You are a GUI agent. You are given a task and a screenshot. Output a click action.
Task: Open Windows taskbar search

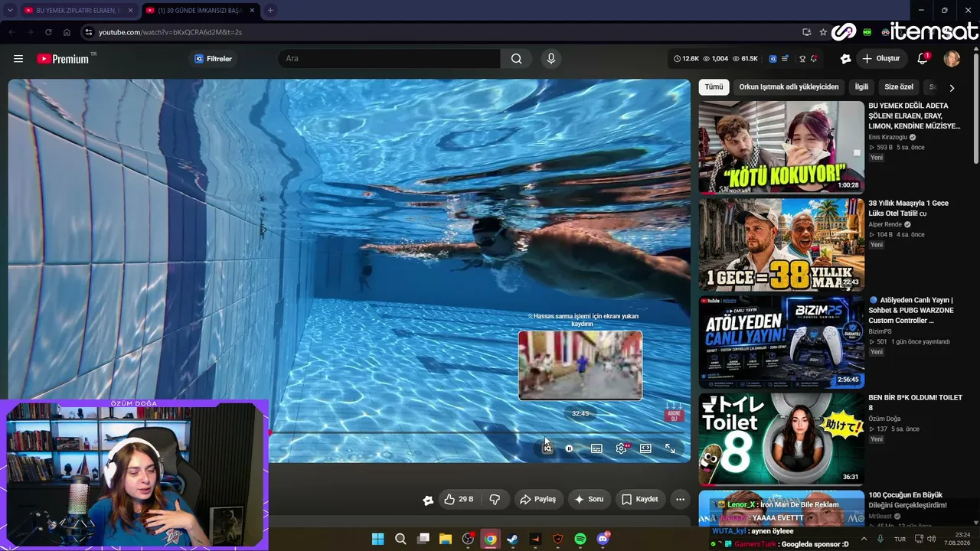pos(400,539)
